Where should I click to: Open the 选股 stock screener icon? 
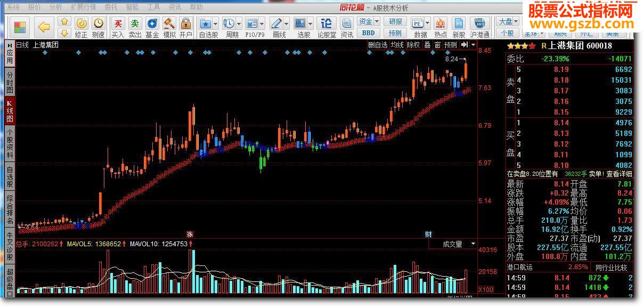click(300, 24)
